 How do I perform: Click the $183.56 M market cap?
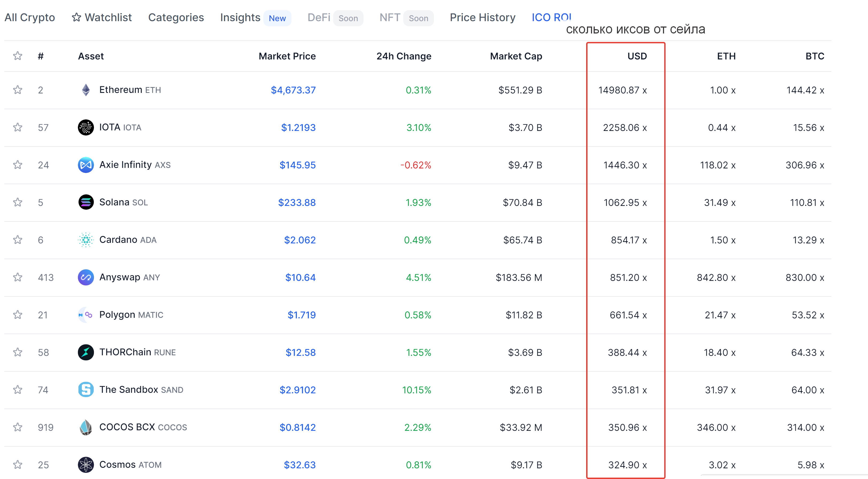pos(519,277)
